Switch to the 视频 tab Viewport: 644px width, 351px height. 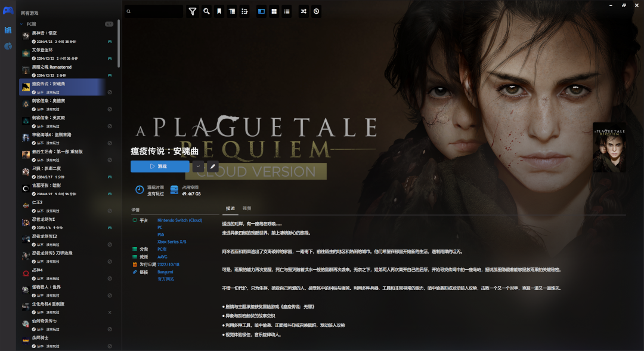(x=247, y=208)
